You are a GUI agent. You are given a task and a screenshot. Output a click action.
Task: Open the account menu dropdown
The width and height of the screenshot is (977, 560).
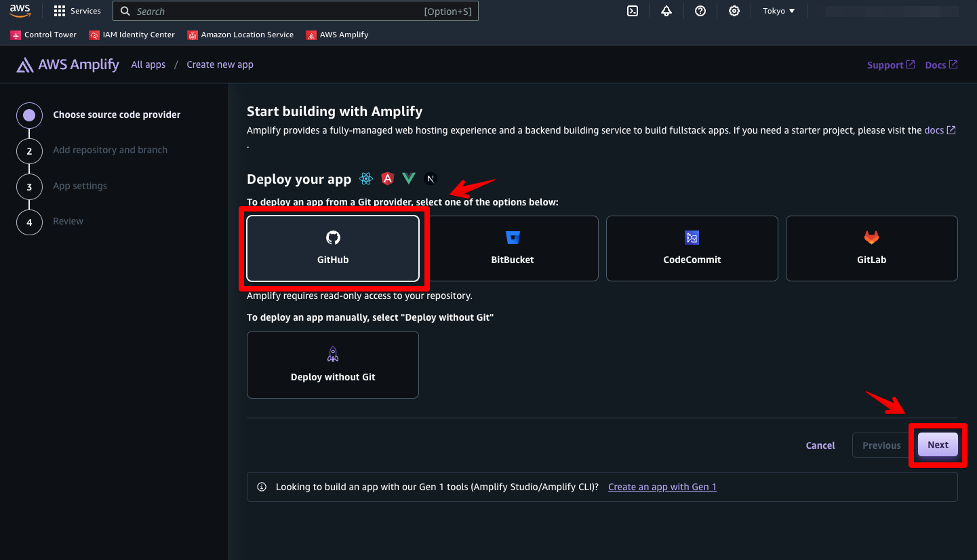[x=891, y=11]
